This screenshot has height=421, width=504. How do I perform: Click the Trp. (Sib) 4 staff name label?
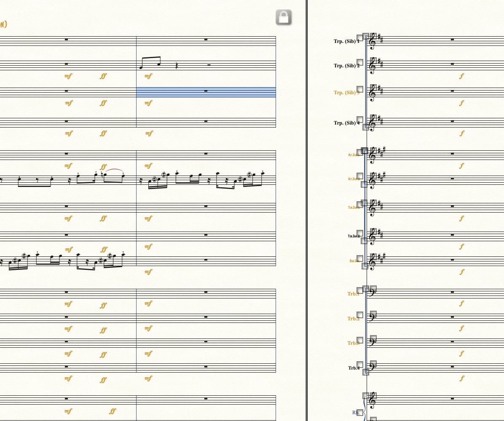click(346, 123)
